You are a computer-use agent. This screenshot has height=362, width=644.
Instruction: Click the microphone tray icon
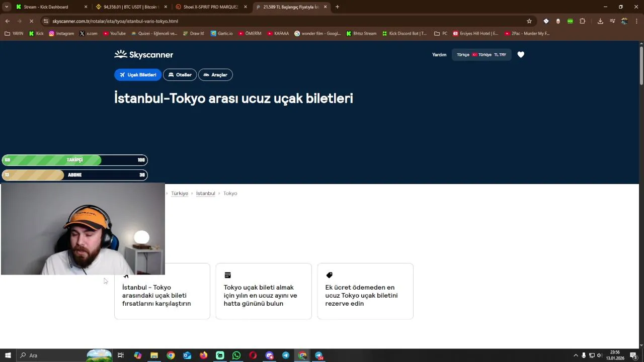[x=584, y=355]
